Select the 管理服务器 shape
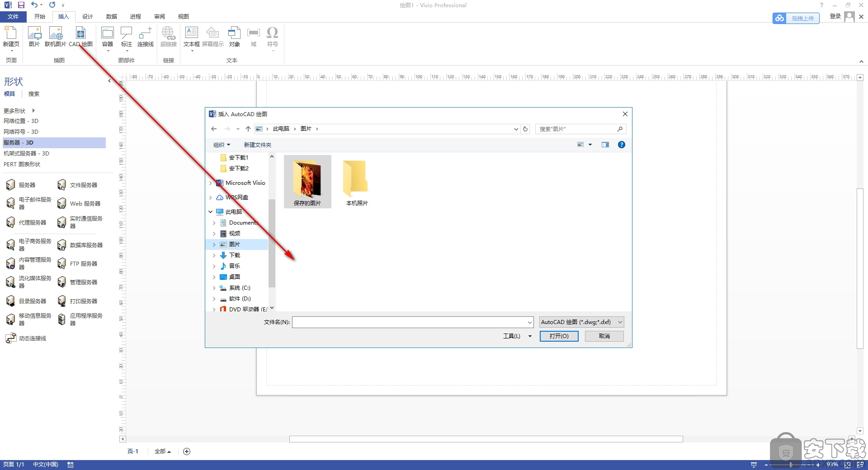868x470 pixels. tap(77, 282)
